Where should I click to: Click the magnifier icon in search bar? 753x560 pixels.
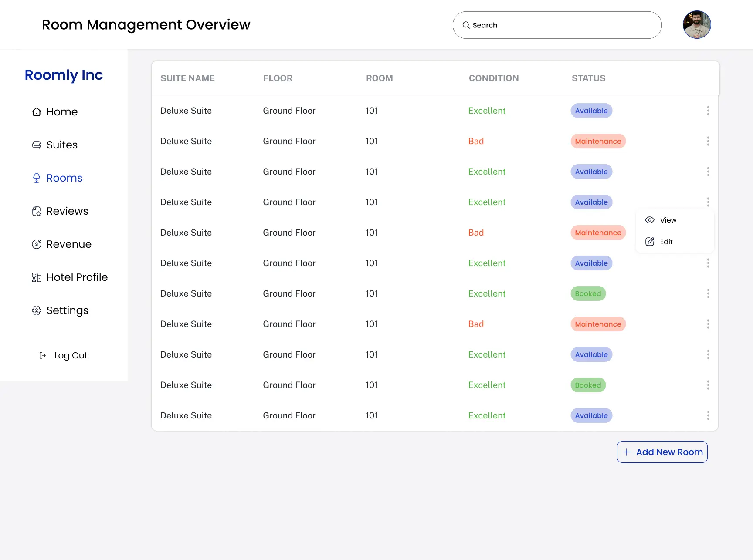(466, 25)
